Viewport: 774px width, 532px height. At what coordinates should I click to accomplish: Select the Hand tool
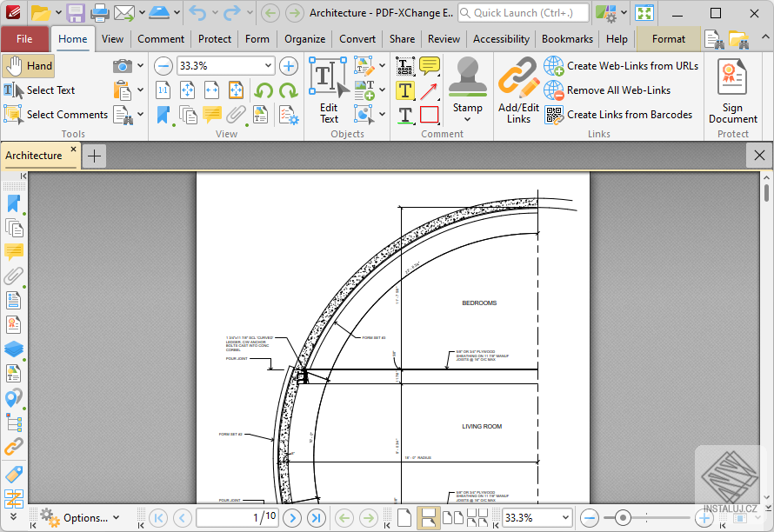click(28, 65)
